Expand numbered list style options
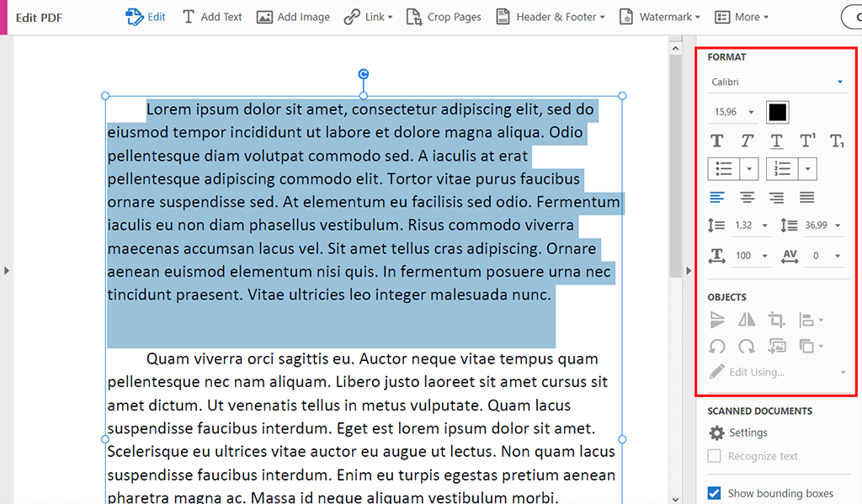The height and width of the screenshot is (504, 862). pos(807,169)
